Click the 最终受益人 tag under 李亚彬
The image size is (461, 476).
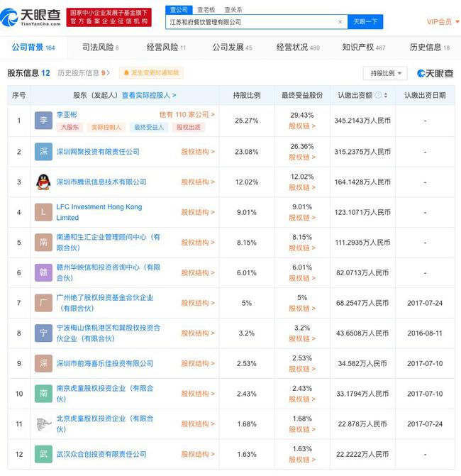coord(149,127)
